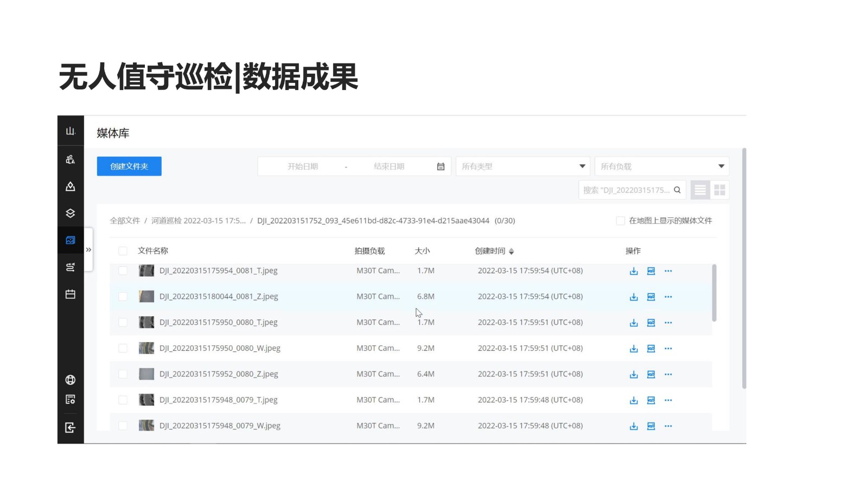Click the logout icon at sidebar bottom
This screenshot has width=868, height=488.
[x=71, y=428]
